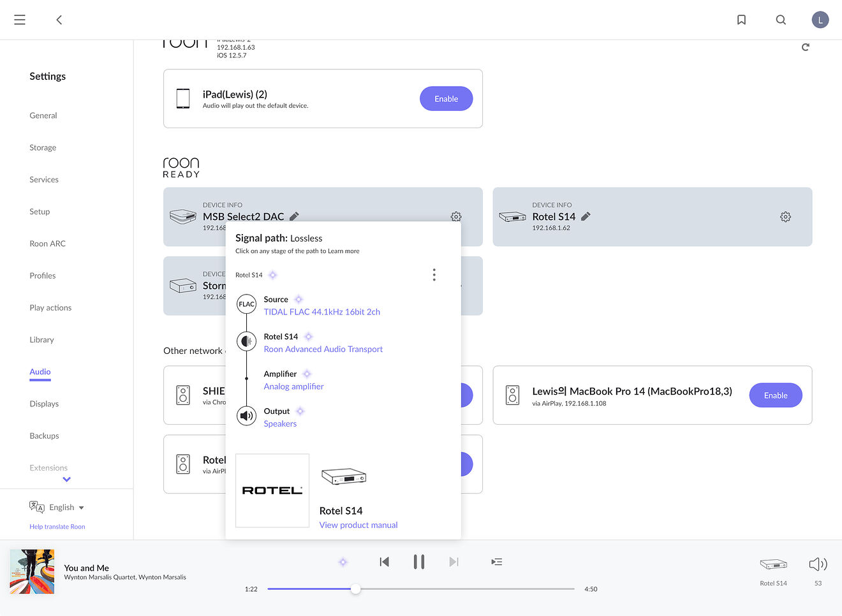Open MSB Select2 DAC settings gear
842x616 pixels.
456,217
